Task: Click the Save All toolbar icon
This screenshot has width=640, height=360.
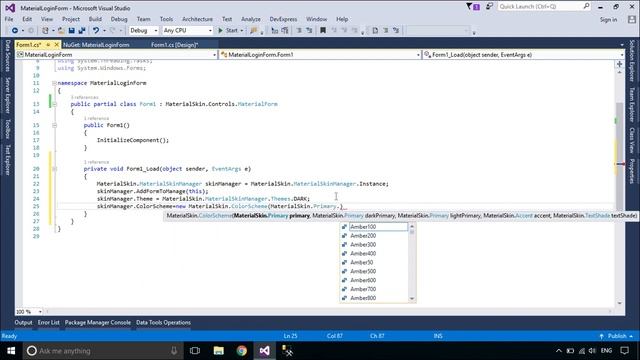Action: tap(82, 31)
